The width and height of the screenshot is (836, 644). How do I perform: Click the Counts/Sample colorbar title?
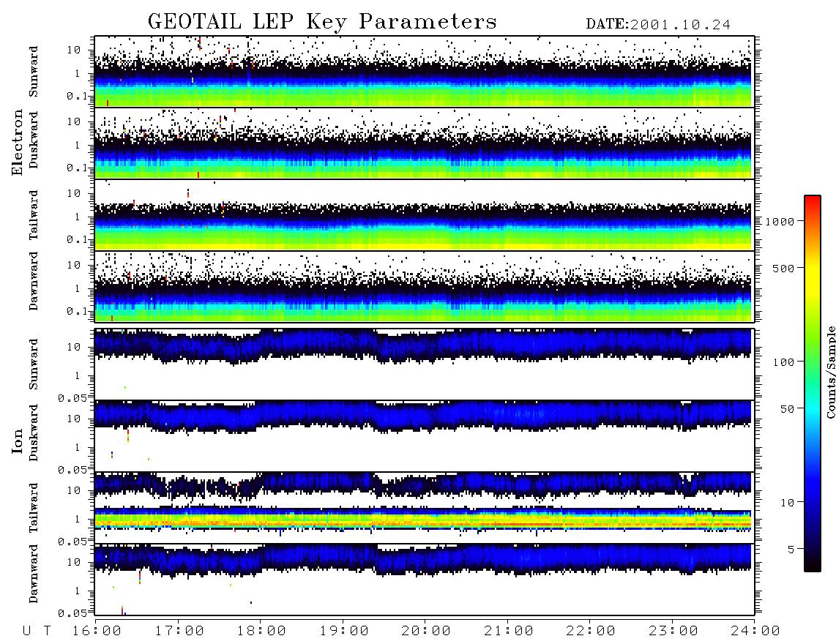point(830,372)
